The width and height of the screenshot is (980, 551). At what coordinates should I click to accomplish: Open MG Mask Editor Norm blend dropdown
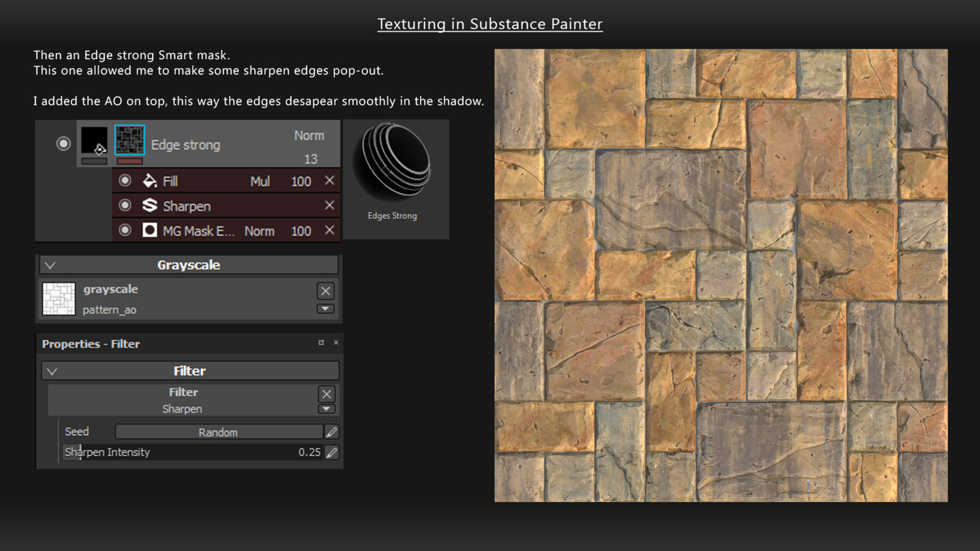pos(259,231)
